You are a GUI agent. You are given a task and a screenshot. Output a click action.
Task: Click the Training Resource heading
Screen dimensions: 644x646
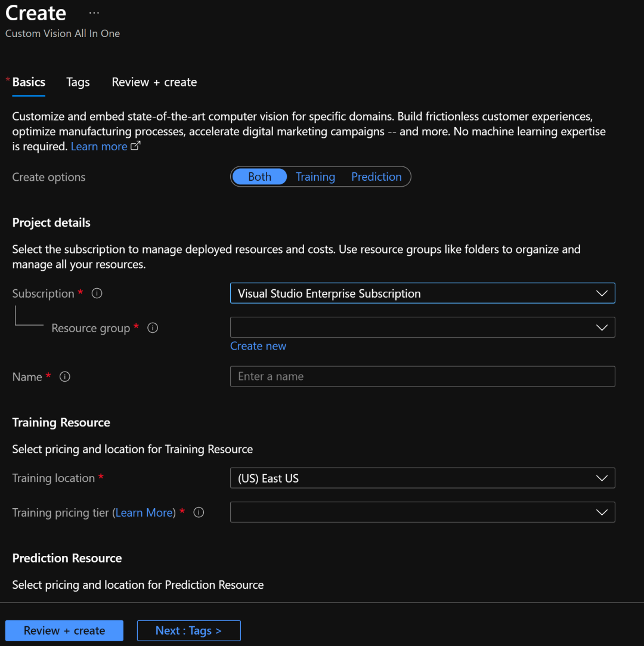61,423
